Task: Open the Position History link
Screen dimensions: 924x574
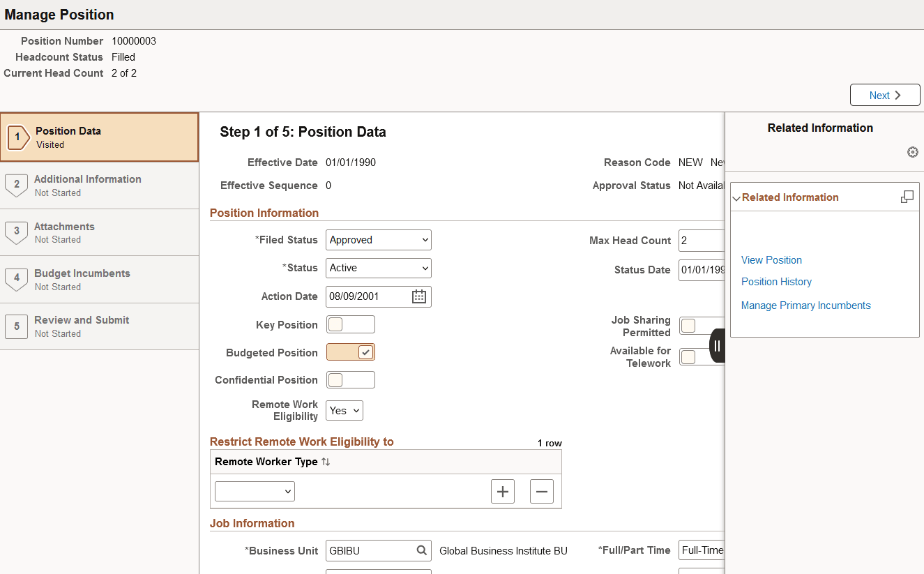Action: (776, 282)
